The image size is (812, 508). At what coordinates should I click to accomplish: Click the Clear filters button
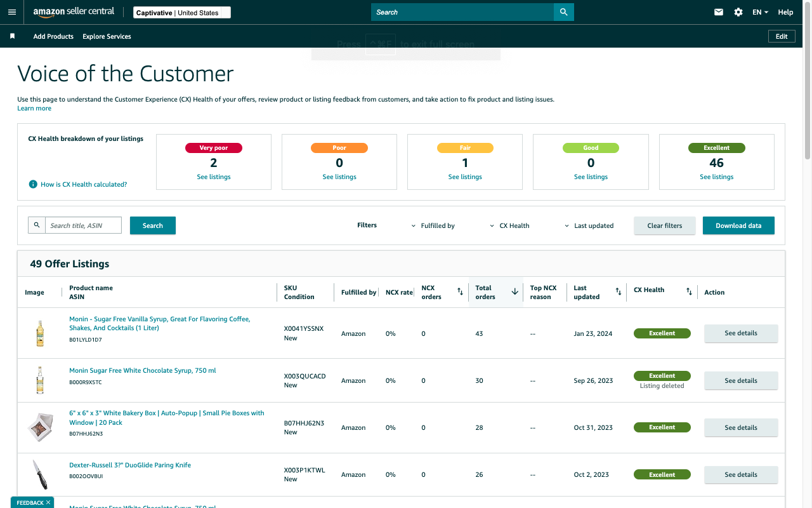665,225
